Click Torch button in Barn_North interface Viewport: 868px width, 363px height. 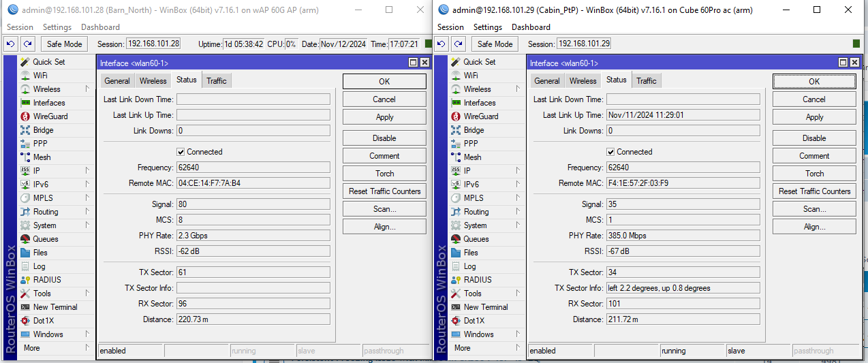[x=384, y=174]
